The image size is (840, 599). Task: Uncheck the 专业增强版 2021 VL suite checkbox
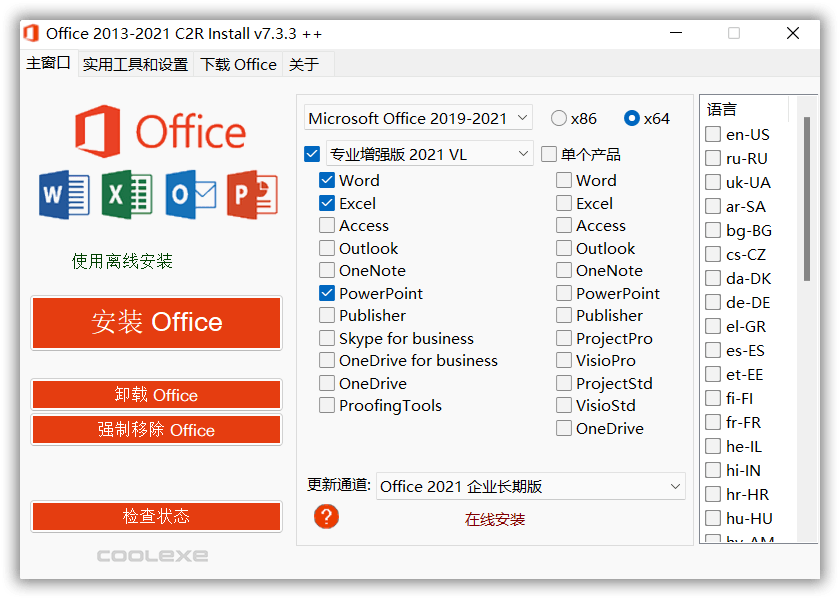tap(312, 154)
